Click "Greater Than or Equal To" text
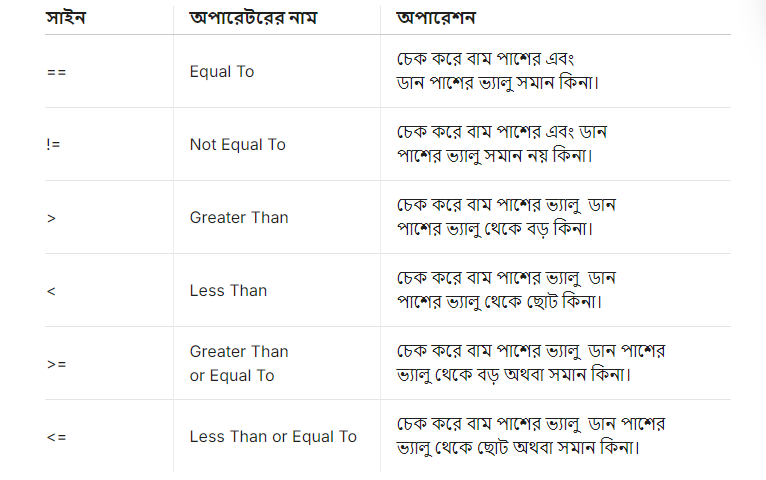Screen dimensions: 766x480 coord(239,364)
